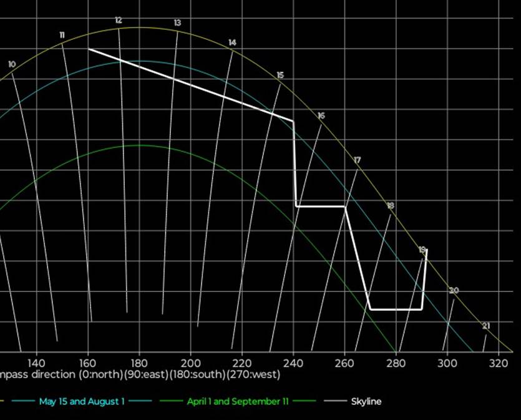Click the skyline vertex at 260 degrees
Screen dimensions: 521x420
coord(345,206)
